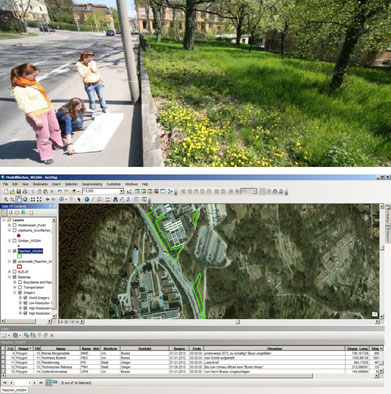391x394 pixels.
Task: Click the Open document folder icon
Action: point(12,191)
